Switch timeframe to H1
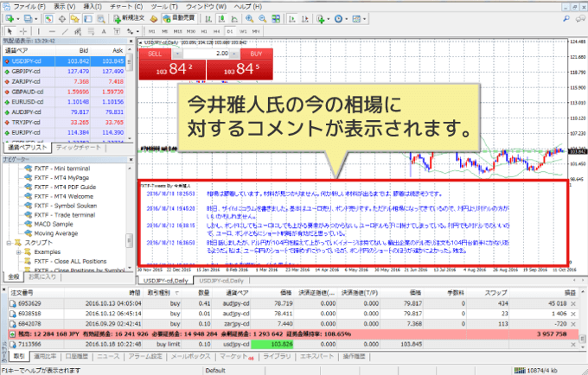The image size is (588, 375). [x=204, y=31]
